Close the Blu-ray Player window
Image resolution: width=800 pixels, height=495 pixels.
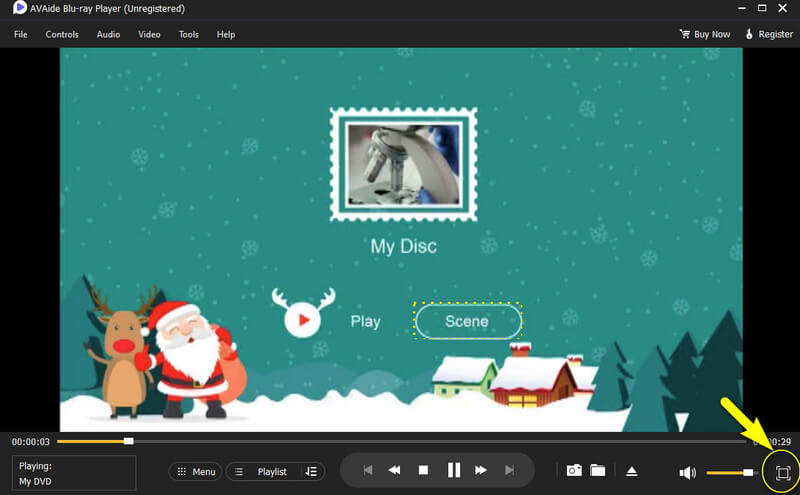[x=783, y=8]
